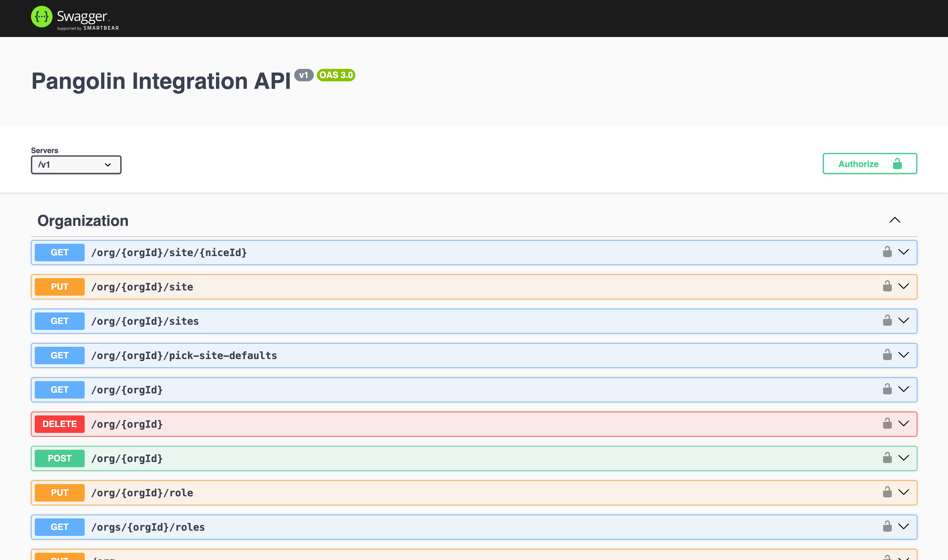Image resolution: width=948 pixels, height=560 pixels.
Task: Collapse the Organization section chevron
Action: pos(895,220)
